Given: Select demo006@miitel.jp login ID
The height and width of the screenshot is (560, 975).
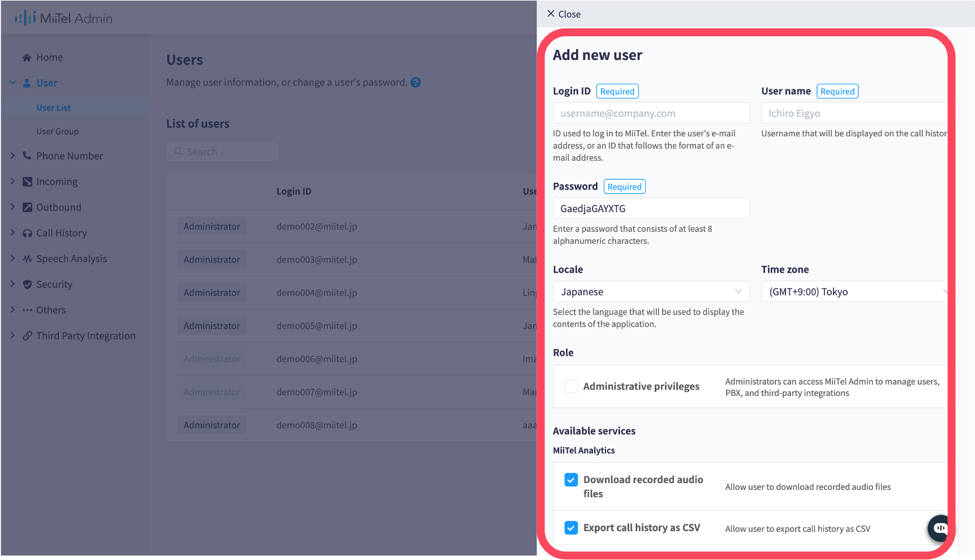Looking at the screenshot, I should pos(317,359).
